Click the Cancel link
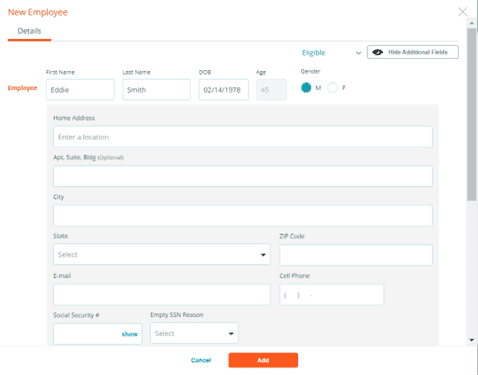This screenshot has height=375, width=478. [201, 360]
